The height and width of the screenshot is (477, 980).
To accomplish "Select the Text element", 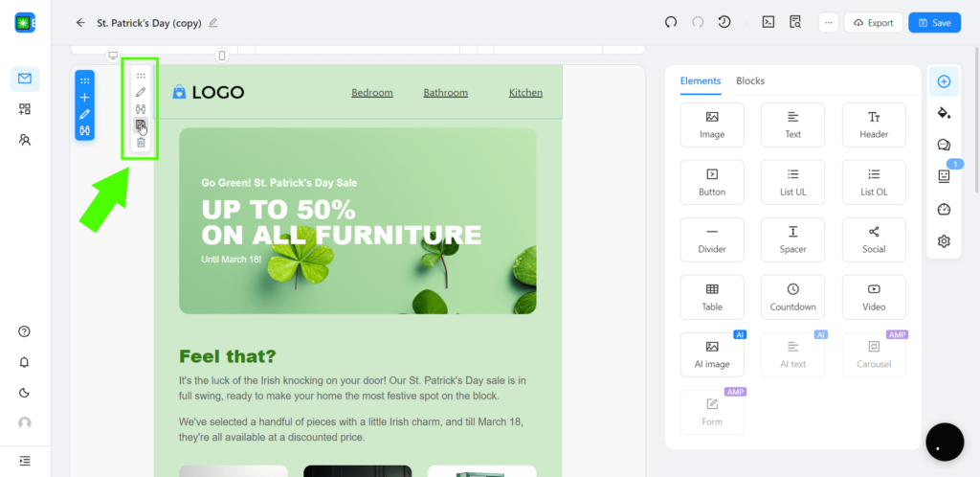I will coord(792,125).
